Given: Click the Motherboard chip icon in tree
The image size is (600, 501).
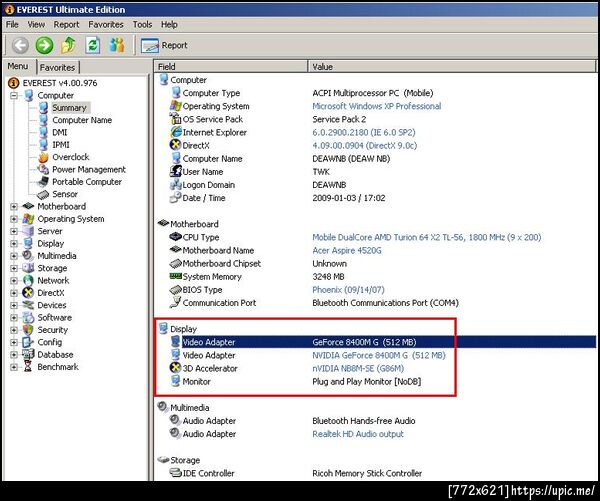Looking at the screenshot, I should coord(28,206).
